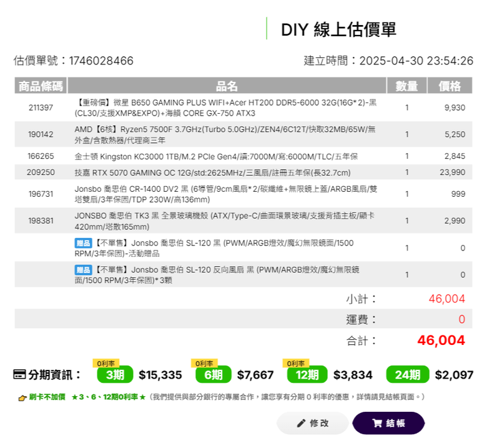Viewport: 487px width, 448px height.
Task: Click product code 166265
Action: click(x=41, y=156)
